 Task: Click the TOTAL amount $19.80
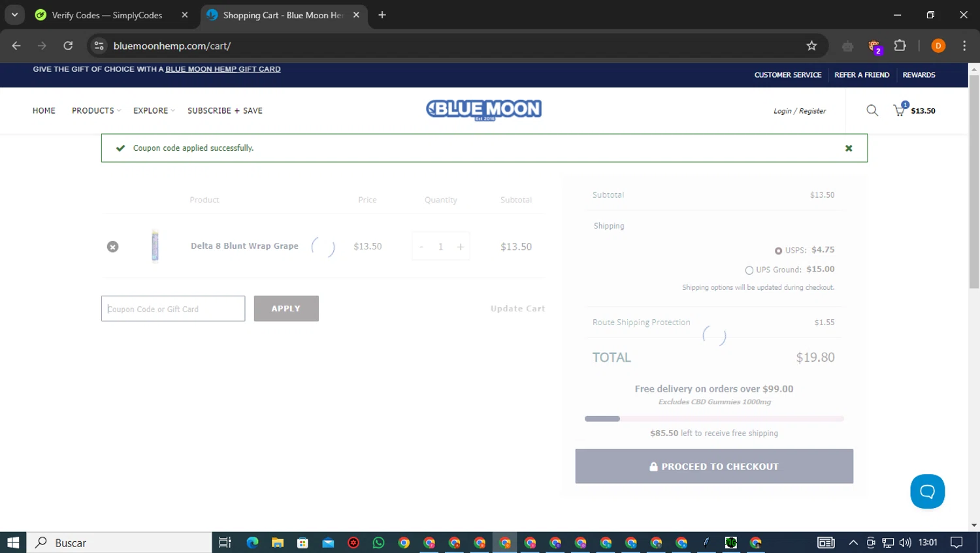[x=815, y=358]
